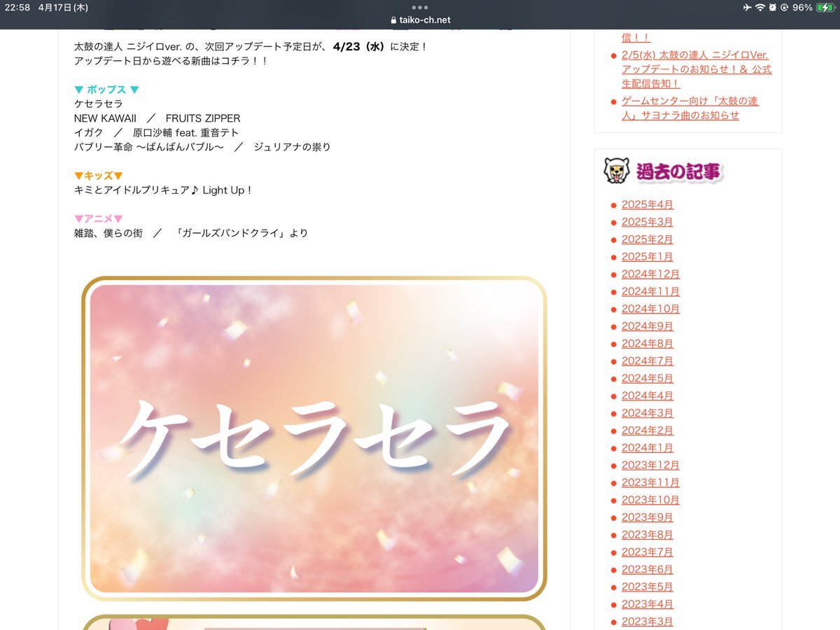840x630 pixels.
Task: Tap the Wi-Fi status icon
Action: [760, 7]
